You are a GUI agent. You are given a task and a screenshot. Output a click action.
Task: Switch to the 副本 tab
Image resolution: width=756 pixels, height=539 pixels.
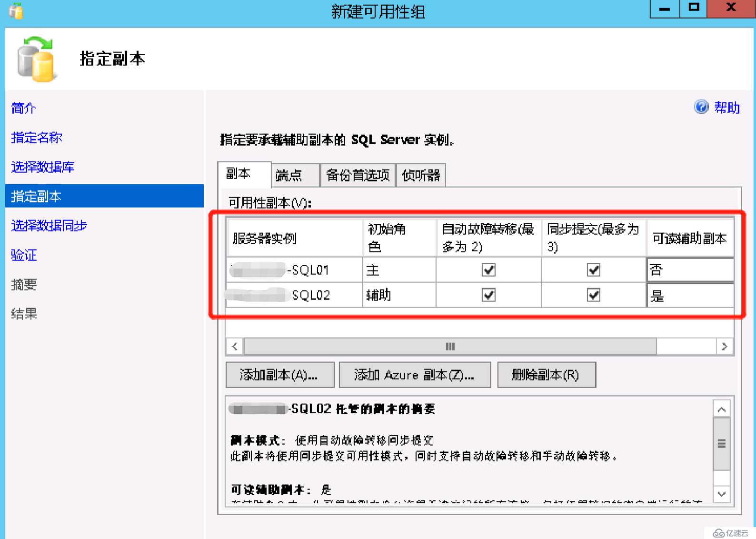(x=244, y=174)
